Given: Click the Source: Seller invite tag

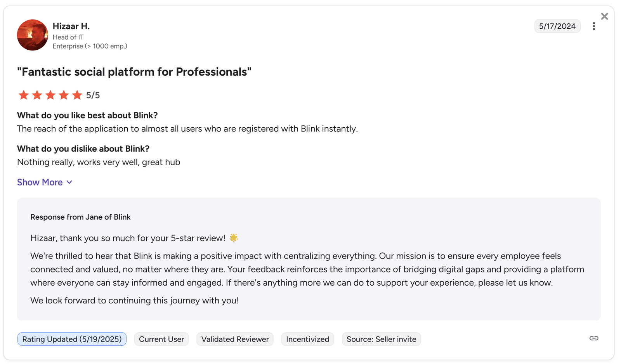Looking at the screenshot, I should [x=381, y=339].
